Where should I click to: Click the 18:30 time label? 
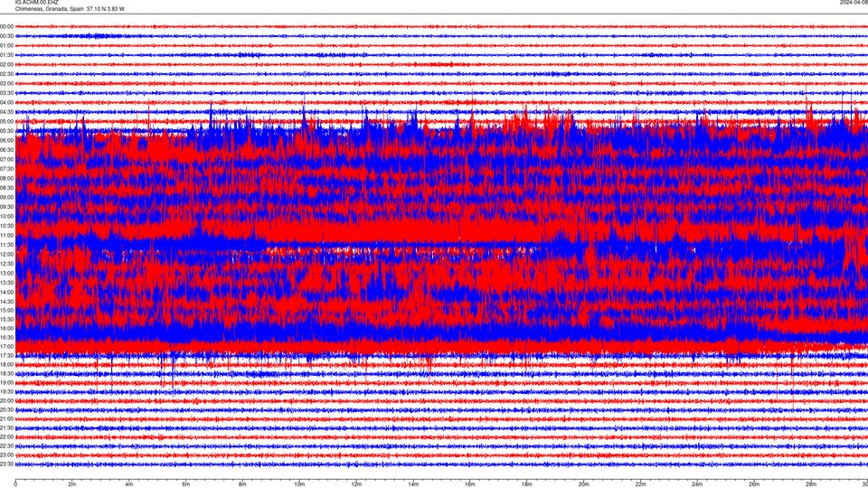6,374
